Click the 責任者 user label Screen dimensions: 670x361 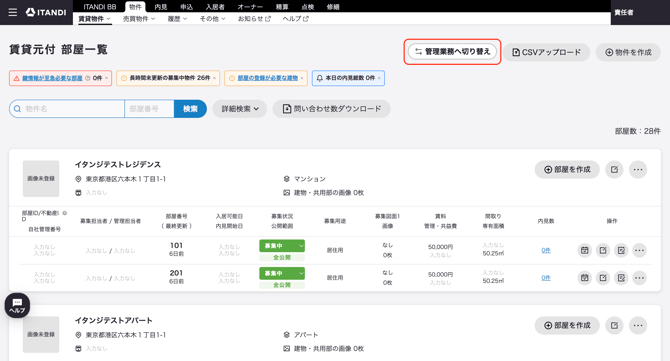coord(624,12)
